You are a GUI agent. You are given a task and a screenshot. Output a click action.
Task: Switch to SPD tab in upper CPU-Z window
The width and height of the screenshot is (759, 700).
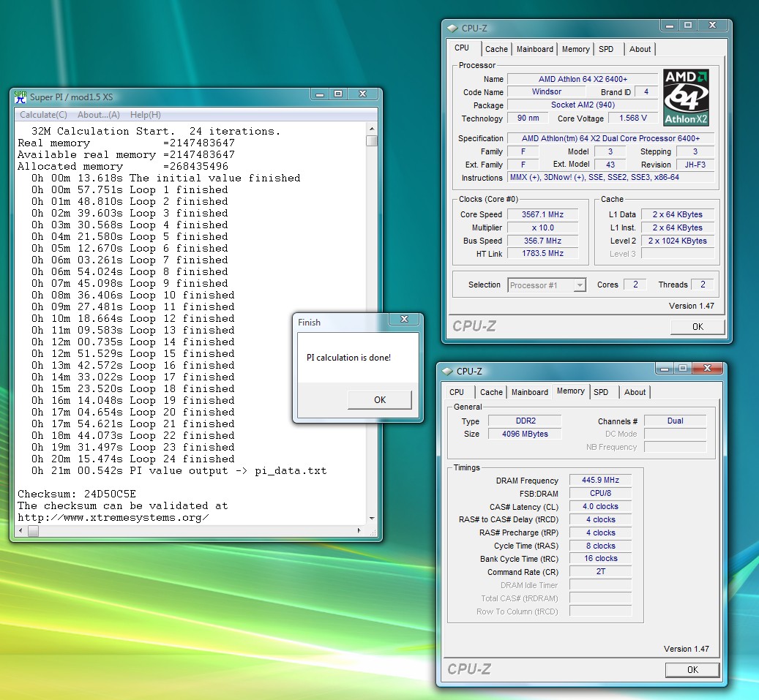[x=606, y=49]
